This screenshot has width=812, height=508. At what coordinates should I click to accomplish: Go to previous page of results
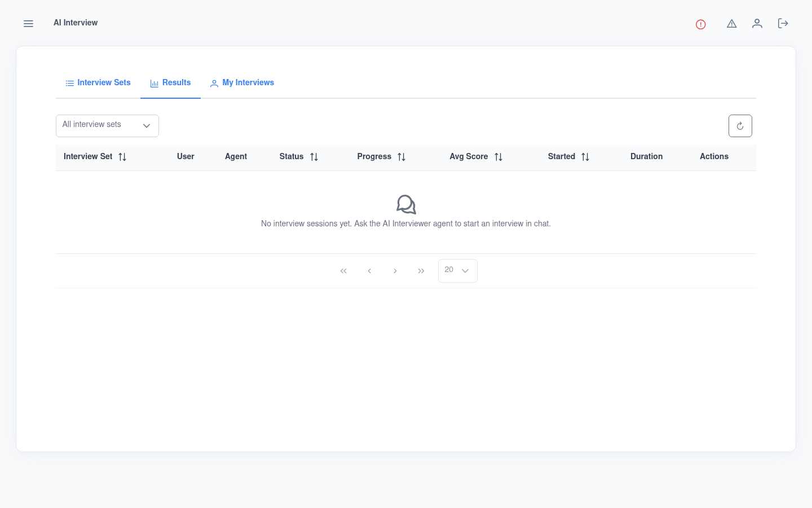(369, 271)
